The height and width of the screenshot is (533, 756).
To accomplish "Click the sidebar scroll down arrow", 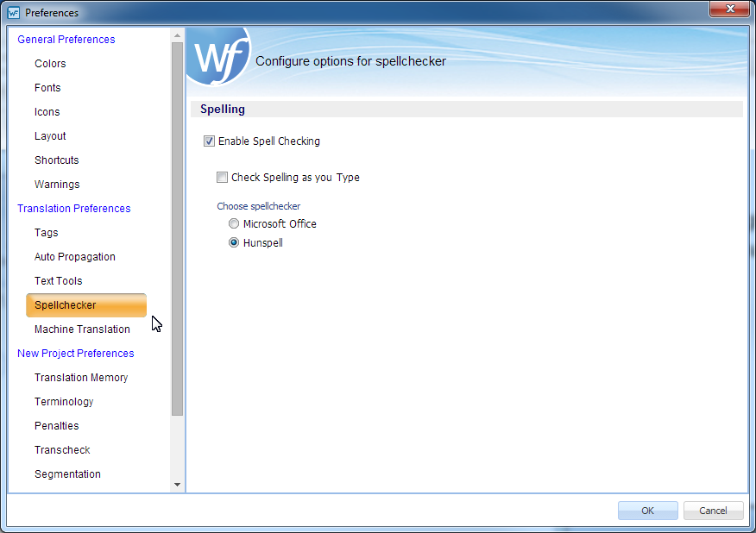I will 178,485.
